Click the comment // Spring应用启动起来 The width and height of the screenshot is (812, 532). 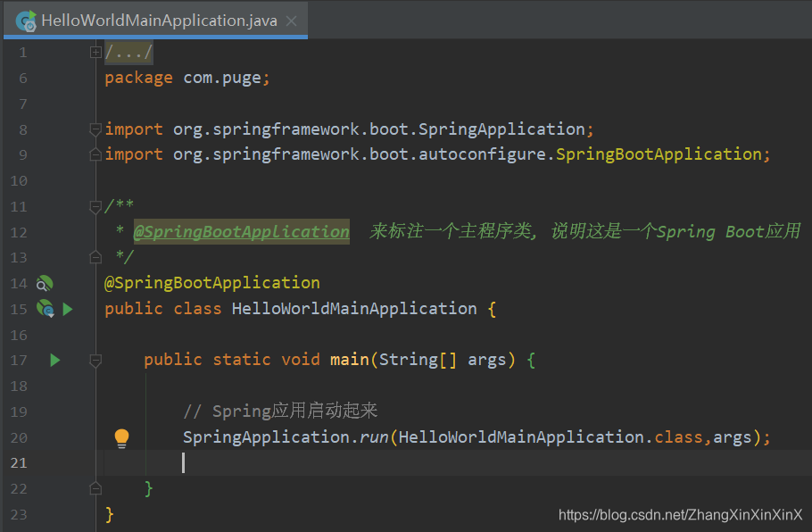coord(280,411)
